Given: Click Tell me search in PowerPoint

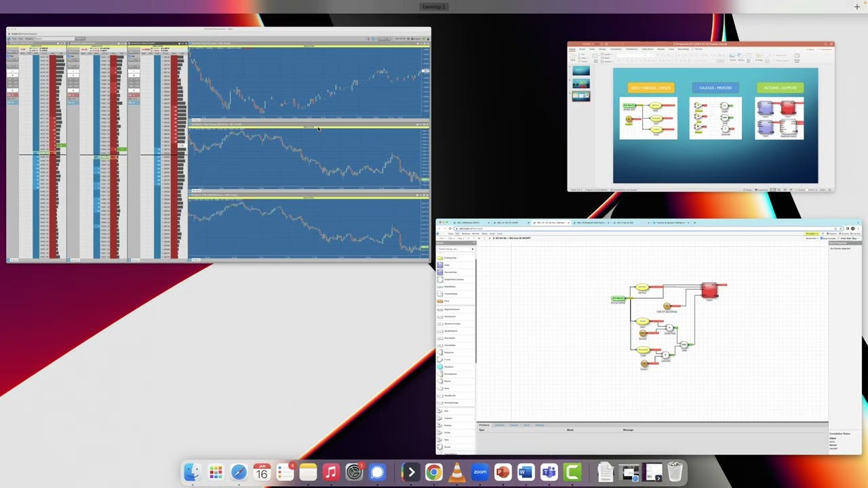Looking at the screenshot, I should pyautogui.click(x=697, y=49).
